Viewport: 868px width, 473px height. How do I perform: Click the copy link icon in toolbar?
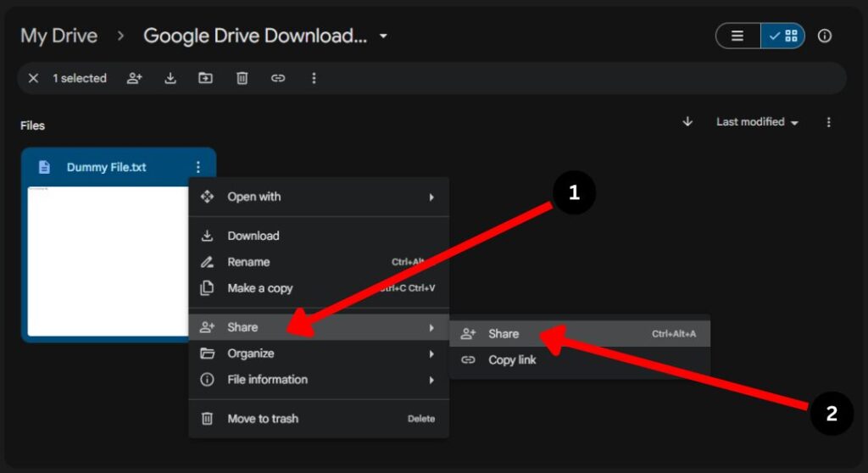278,78
